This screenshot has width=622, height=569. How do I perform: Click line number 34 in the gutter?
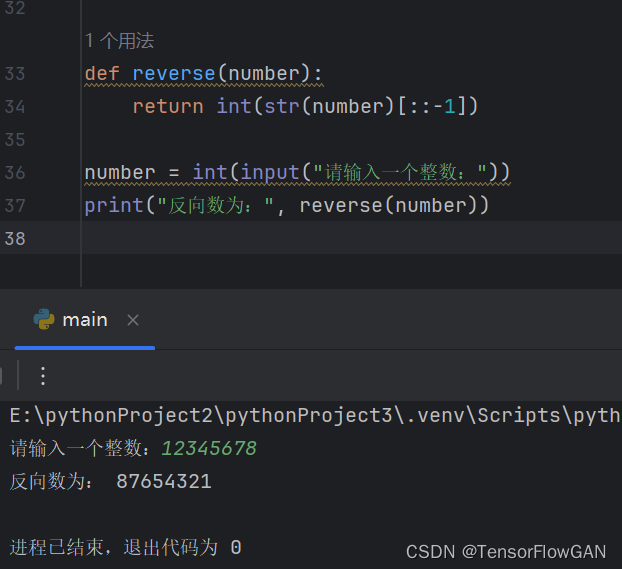coord(15,106)
